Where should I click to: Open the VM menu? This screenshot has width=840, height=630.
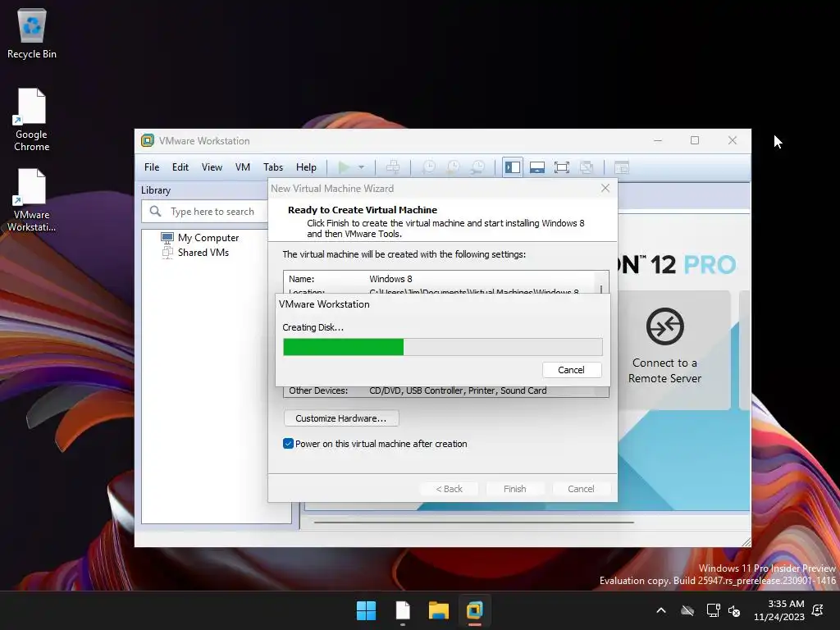click(x=243, y=167)
